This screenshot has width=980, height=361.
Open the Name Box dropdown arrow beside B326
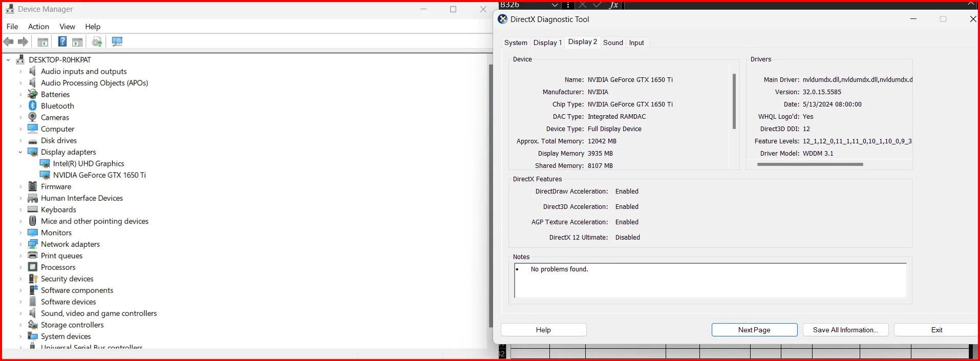pyautogui.click(x=555, y=5)
